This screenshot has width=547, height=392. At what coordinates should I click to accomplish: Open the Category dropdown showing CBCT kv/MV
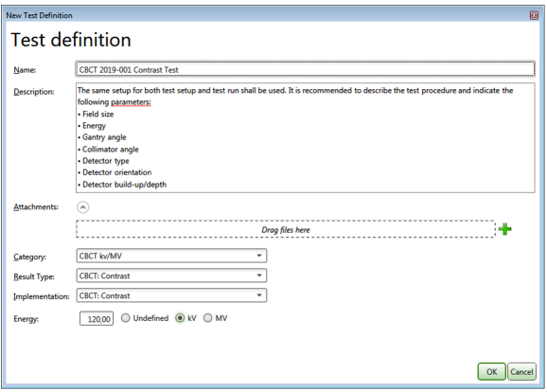(x=171, y=256)
